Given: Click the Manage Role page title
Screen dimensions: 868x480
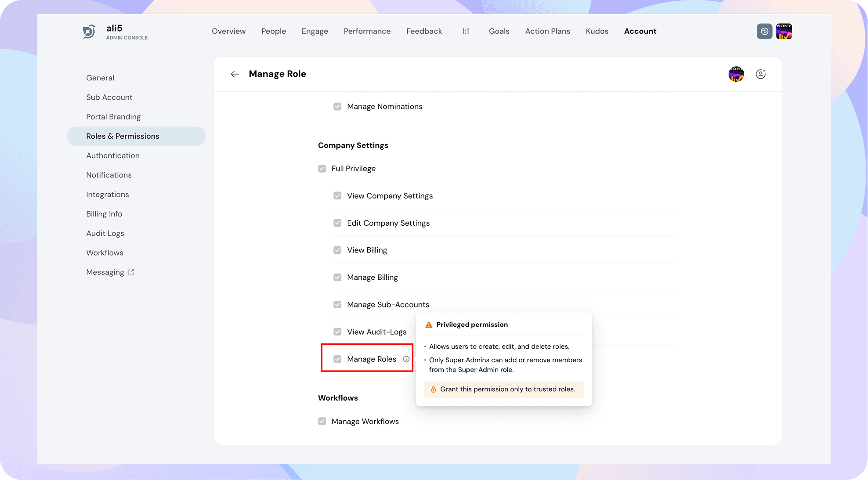Looking at the screenshot, I should 278,74.
